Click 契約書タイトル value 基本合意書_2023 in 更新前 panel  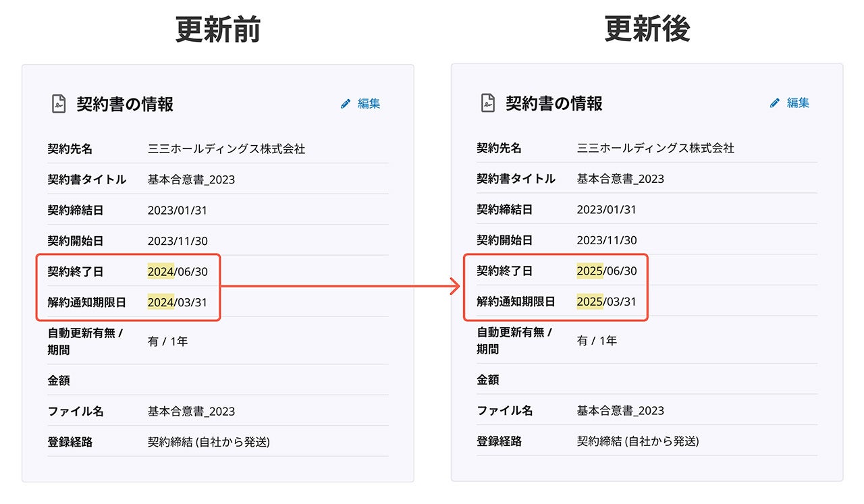[192, 179]
